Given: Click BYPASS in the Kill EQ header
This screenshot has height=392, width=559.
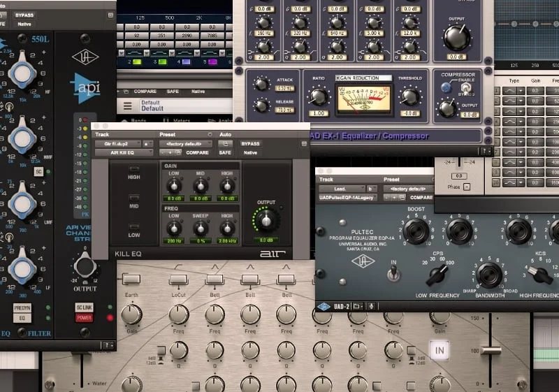Looking at the screenshot, I should click(x=250, y=144).
